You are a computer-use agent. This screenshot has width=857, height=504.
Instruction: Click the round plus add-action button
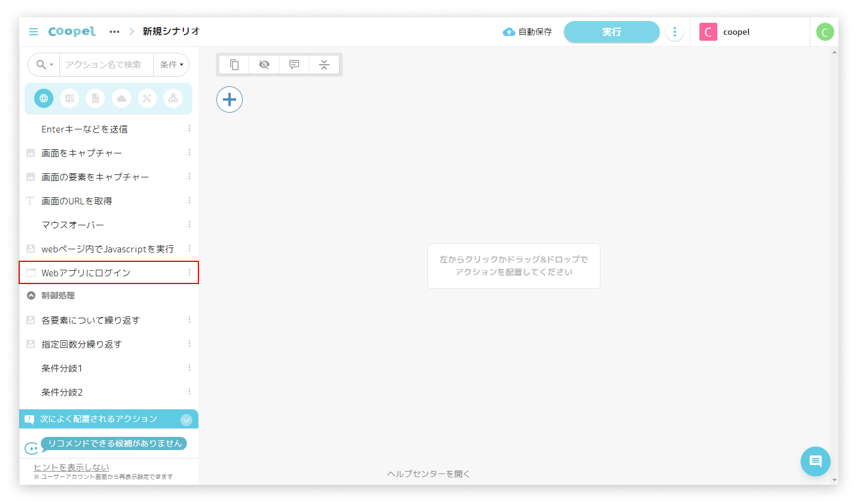point(230,99)
